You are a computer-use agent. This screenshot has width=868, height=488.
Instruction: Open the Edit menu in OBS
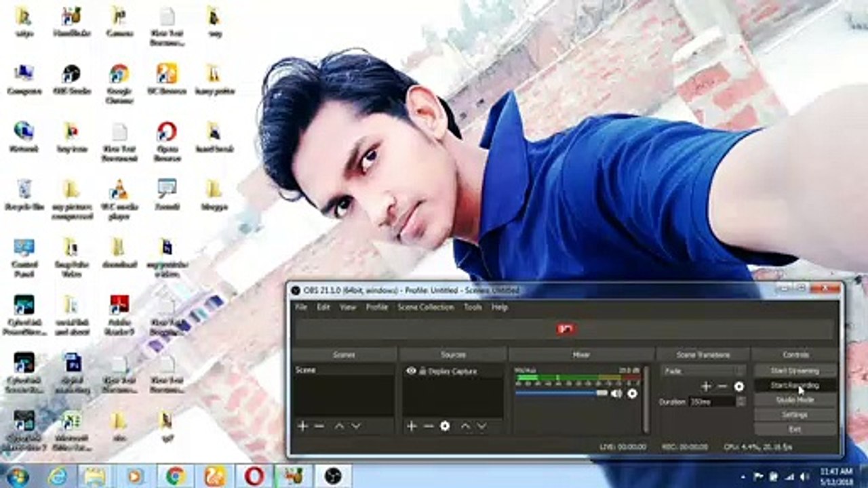(323, 307)
